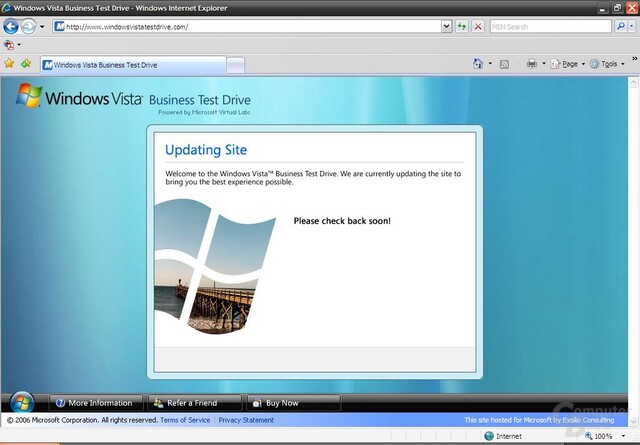Click the Windows Vista logo header

79,97
